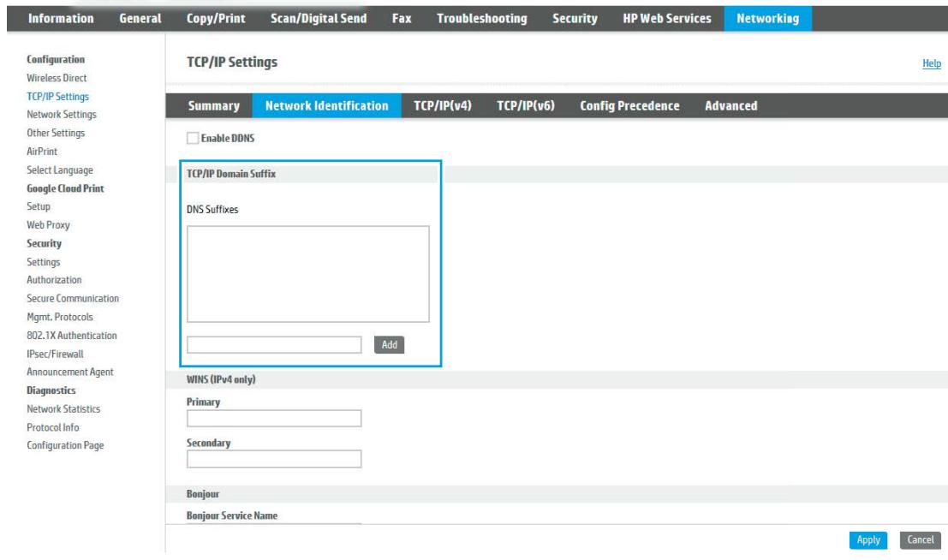Switch to Copy/Print tab
Image resolution: width=948 pixels, height=560 pixels.
pyautogui.click(x=216, y=19)
